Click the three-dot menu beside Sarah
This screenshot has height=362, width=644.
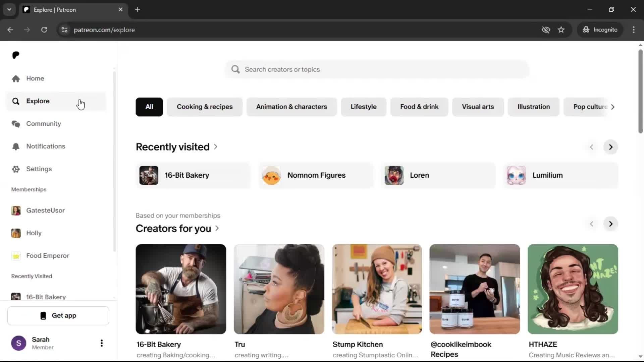(101, 343)
